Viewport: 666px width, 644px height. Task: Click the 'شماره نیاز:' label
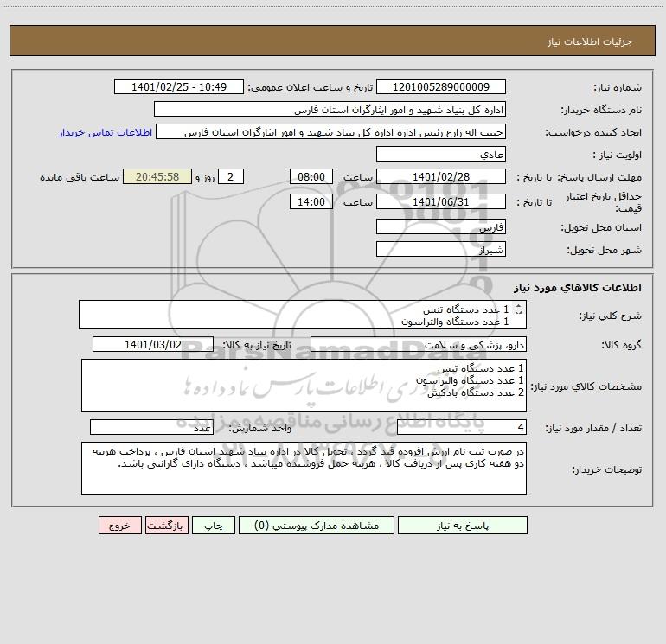(x=618, y=87)
